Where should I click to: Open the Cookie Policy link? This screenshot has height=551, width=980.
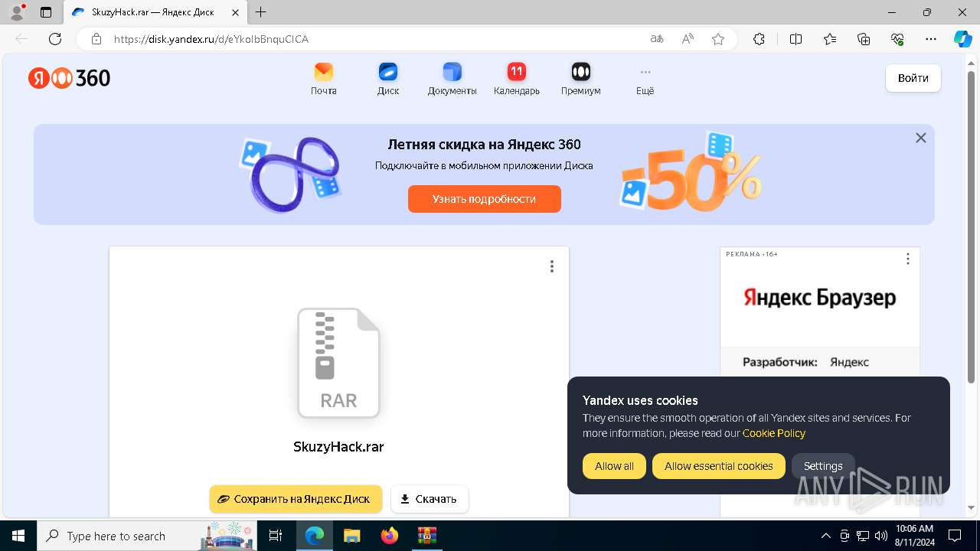click(774, 433)
